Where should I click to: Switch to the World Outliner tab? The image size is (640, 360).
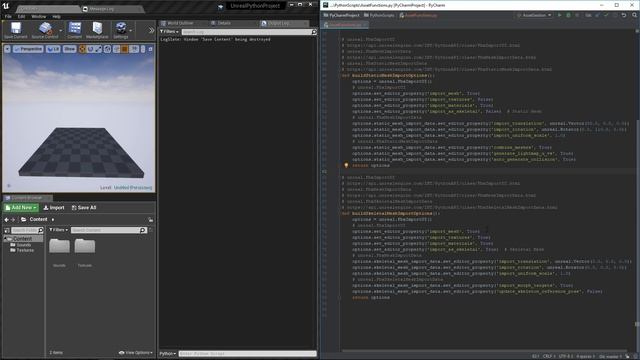[180, 23]
